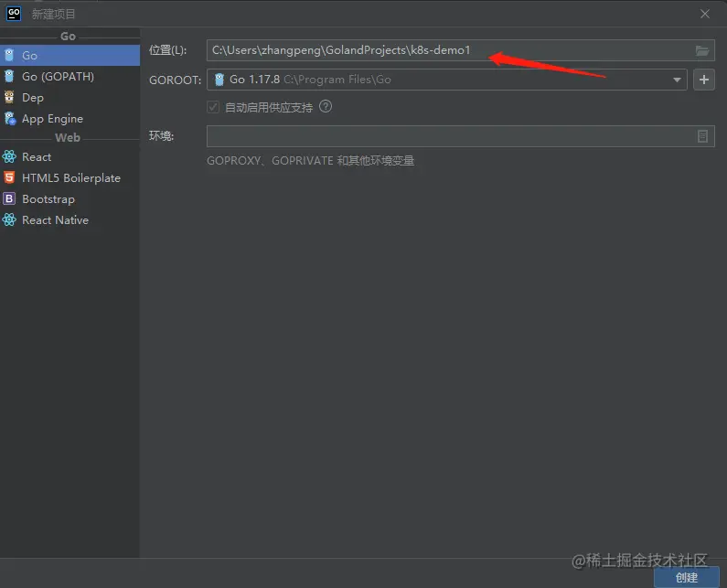Select React project template
727x588 pixels.
tap(69, 156)
